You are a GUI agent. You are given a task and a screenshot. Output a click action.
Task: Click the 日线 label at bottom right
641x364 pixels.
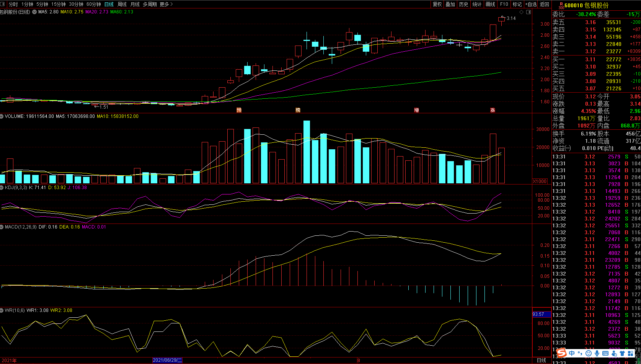pos(542,360)
